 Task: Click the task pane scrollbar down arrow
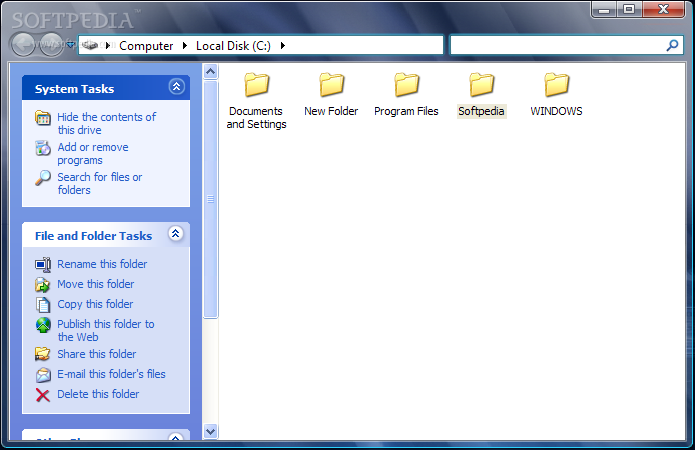[x=211, y=431]
